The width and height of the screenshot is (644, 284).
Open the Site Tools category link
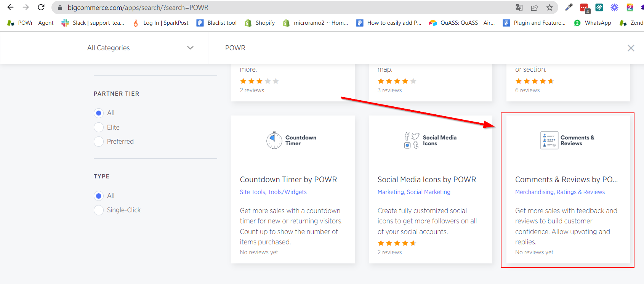click(253, 192)
